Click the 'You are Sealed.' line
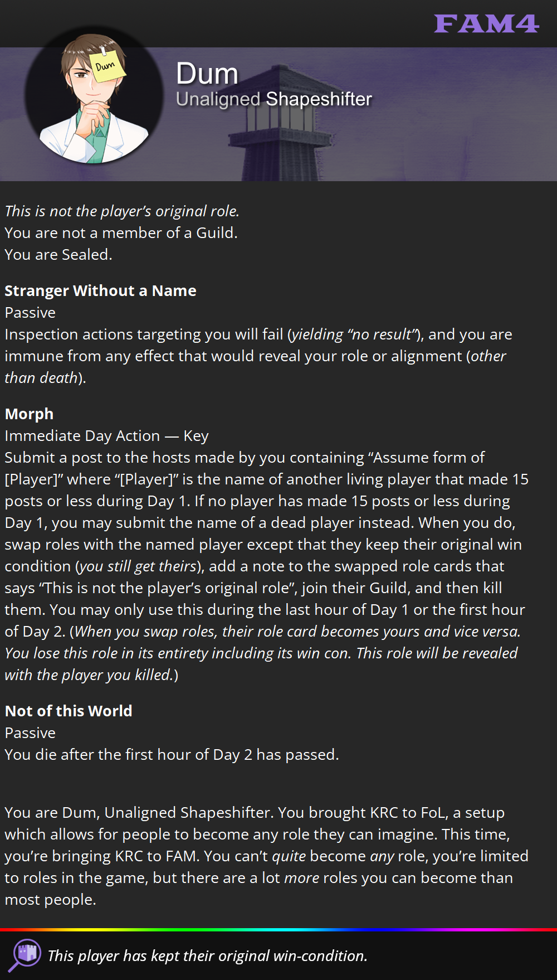Viewport: 557px width, 980px height. tap(58, 254)
